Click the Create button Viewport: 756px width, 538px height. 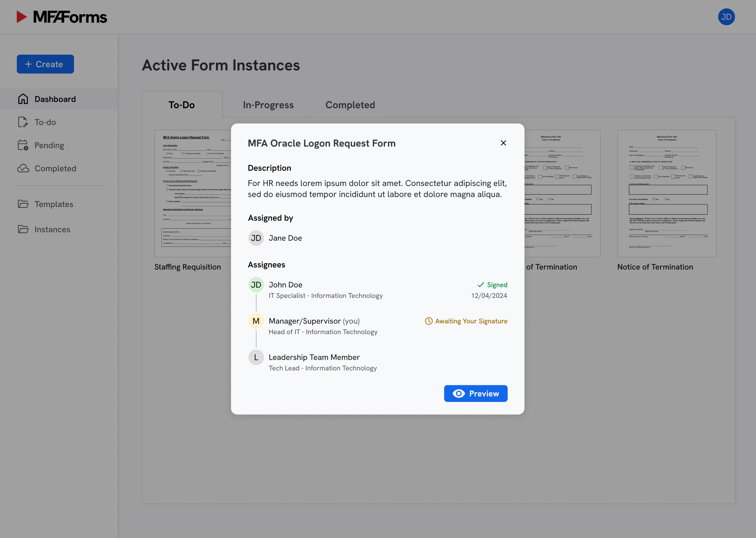pos(45,64)
